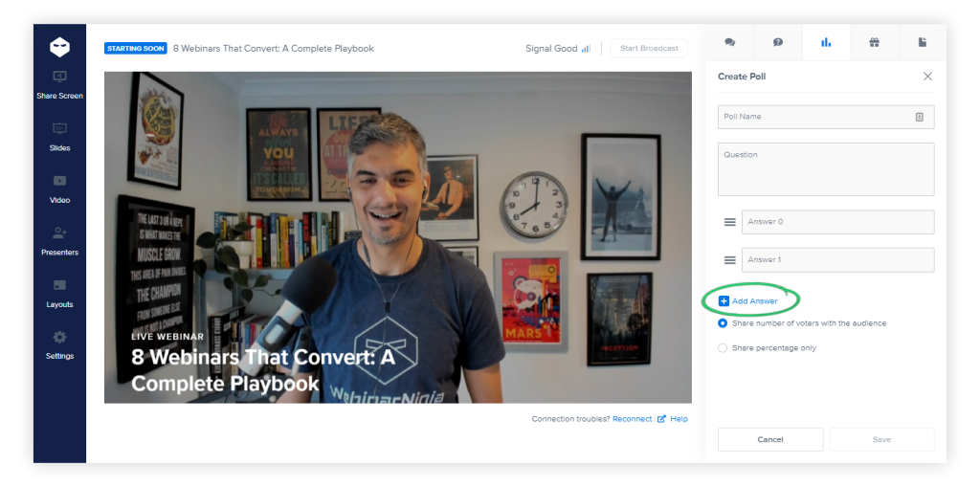980x487 pixels.
Task: Grab the reorder handle for Answer 1
Action: tap(729, 259)
